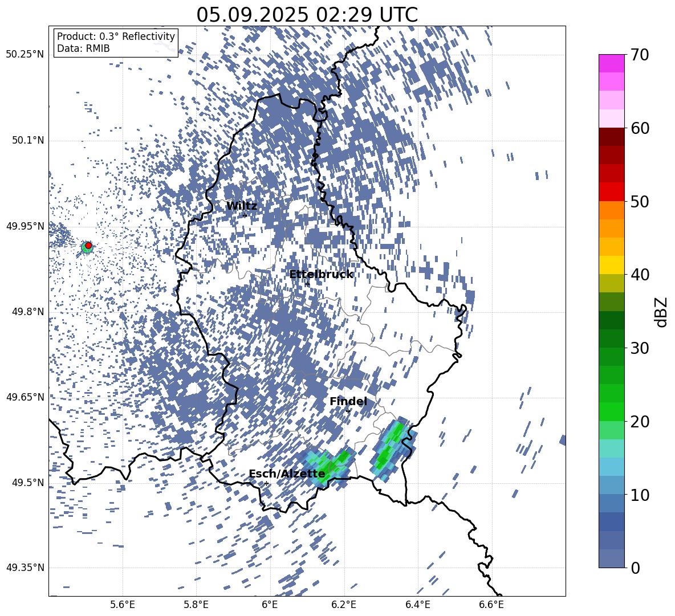Click the Wiltz city label
This screenshot has width=675, height=616.
click(242, 206)
